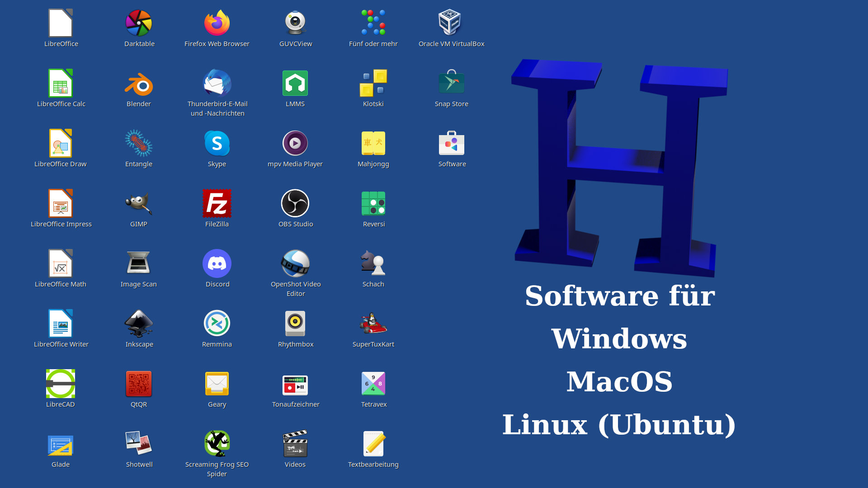
Task: Start the GUVCView webcam icon
Action: pyautogui.click(x=295, y=23)
